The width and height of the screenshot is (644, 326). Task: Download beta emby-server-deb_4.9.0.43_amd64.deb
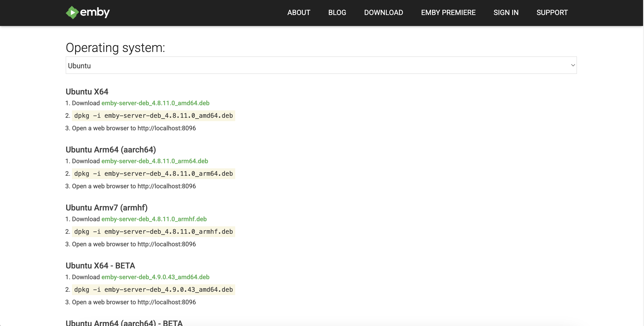pos(155,277)
